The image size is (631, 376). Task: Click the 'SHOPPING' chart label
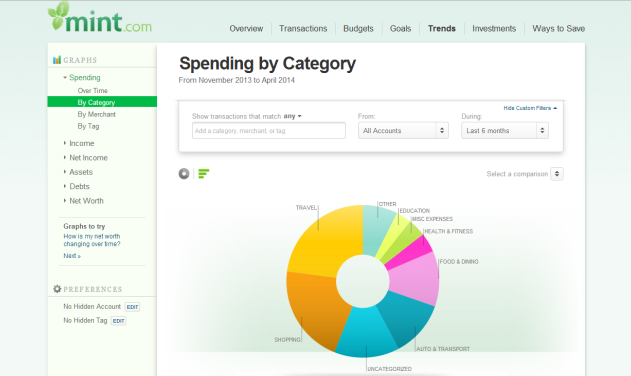pyautogui.click(x=287, y=340)
